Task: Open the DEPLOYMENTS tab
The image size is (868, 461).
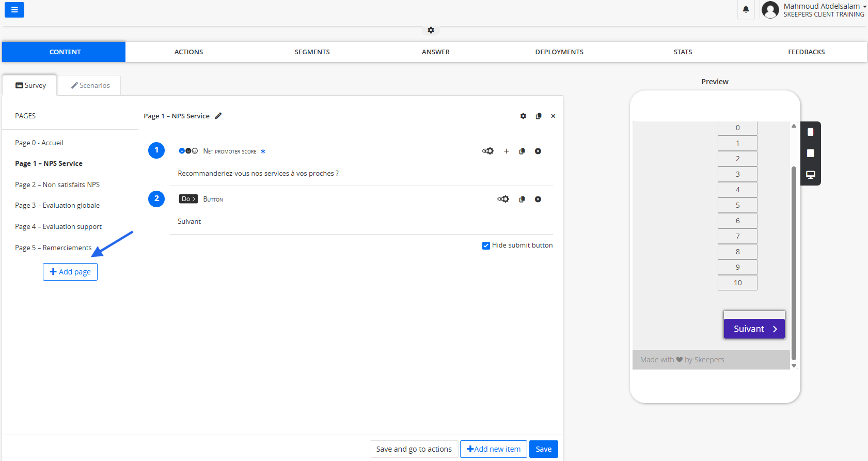Action: pos(559,52)
